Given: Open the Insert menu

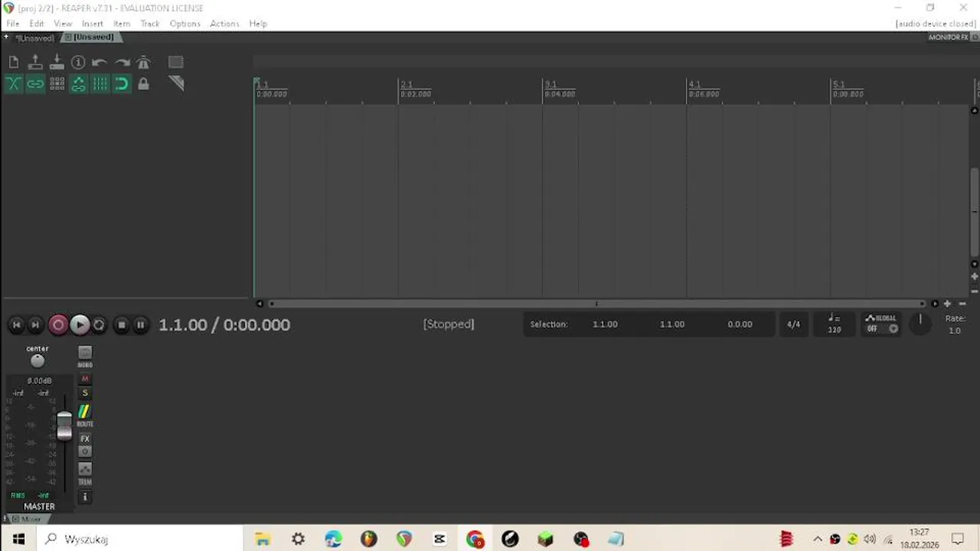Looking at the screenshot, I should [93, 24].
